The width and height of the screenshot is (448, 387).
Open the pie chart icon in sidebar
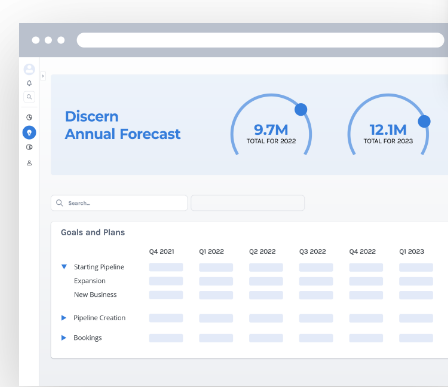pyautogui.click(x=29, y=117)
